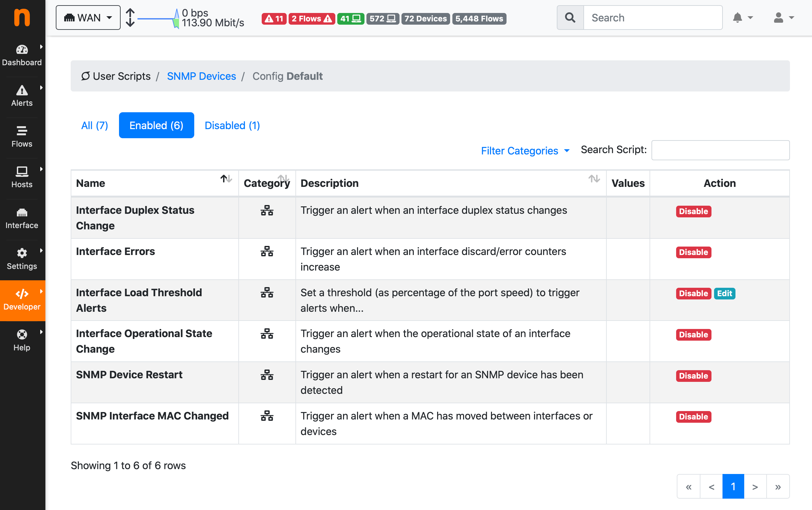Image resolution: width=812 pixels, height=510 pixels.
Task: Expand the Filter Categories dropdown
Action: [525, 151]
